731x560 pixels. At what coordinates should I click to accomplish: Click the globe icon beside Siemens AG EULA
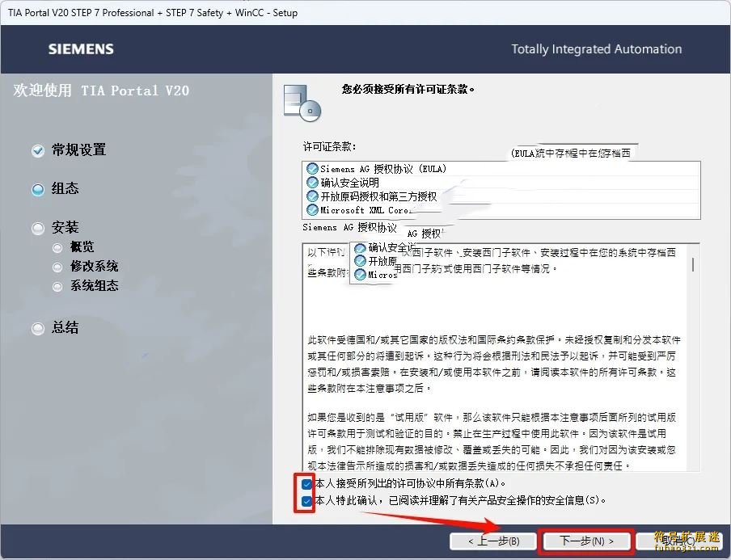pos(312,169)
